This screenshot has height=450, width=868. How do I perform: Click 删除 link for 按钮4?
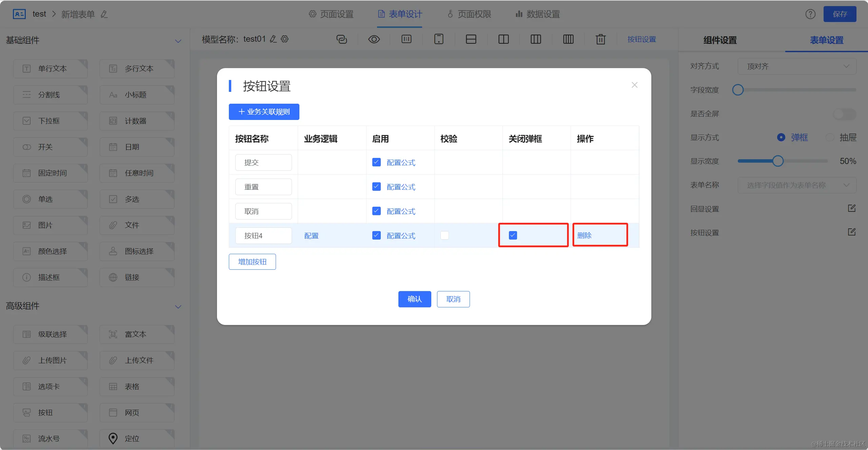pos(584,235)
